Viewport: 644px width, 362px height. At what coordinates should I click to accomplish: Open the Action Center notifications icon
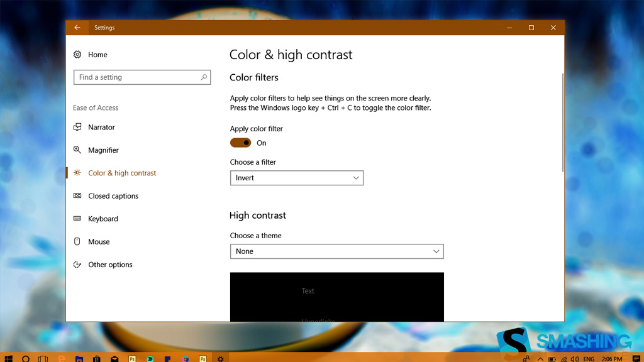[636, 359]
